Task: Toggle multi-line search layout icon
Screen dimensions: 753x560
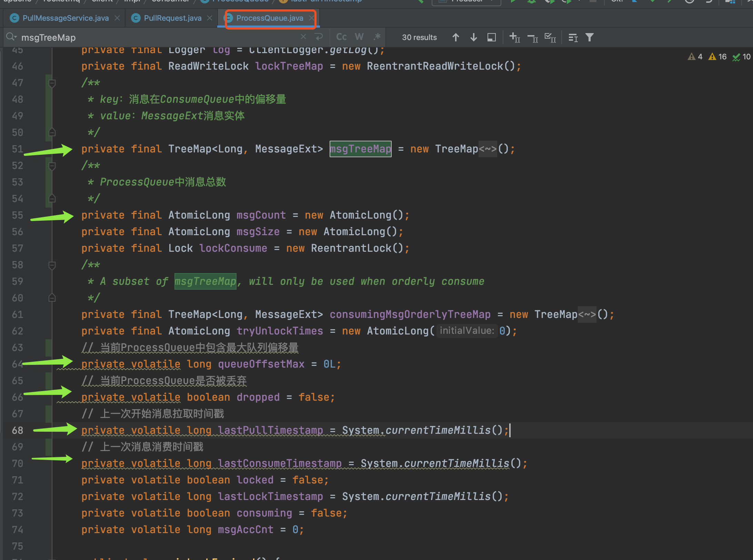Action: tap(573, 37)
